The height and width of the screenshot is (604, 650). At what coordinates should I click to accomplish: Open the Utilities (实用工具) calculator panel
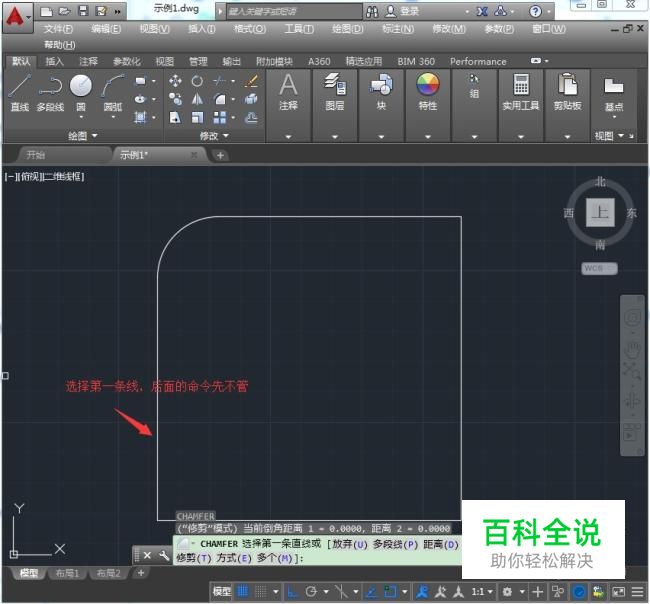[521, 92]
